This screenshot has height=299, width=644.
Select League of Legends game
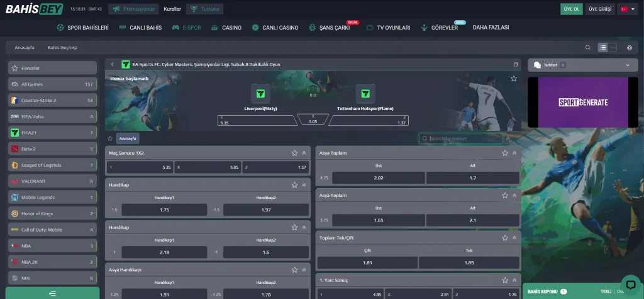(53, 165)
